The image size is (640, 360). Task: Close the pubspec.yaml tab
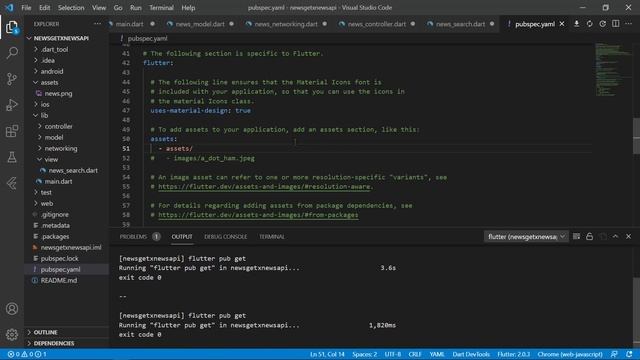[562, 24]
